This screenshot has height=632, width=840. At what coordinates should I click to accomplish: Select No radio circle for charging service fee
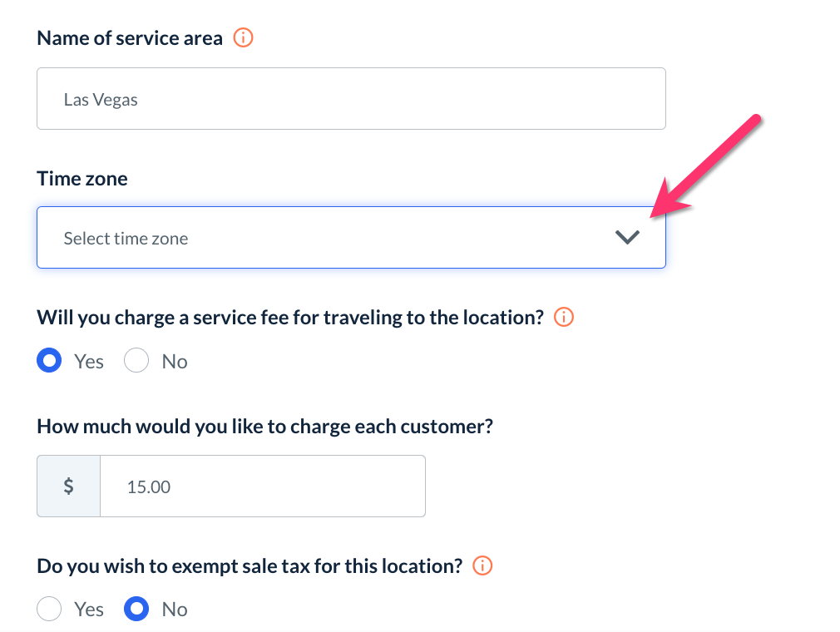coord(136,362)
